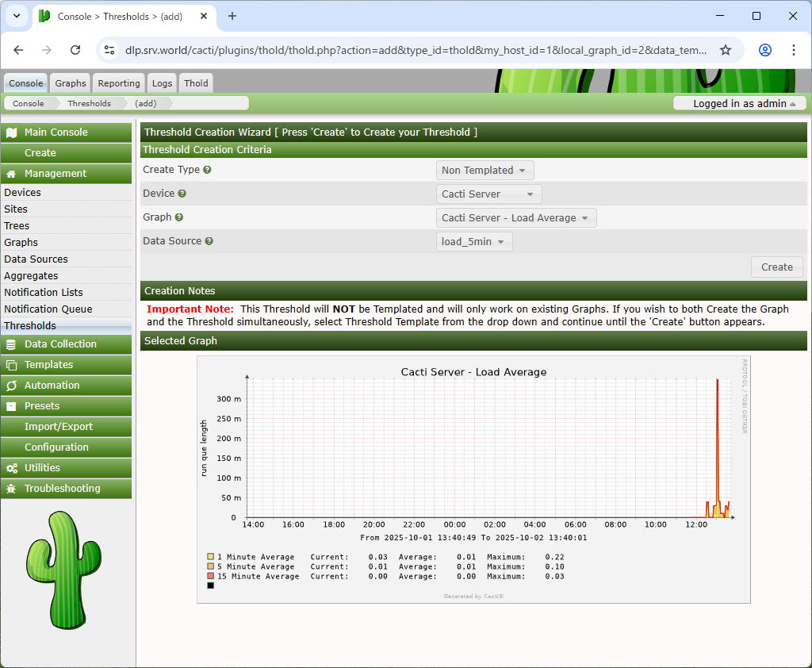Expand the Data Collection sidebar section
The height and width of the screenshot is (668, 812).
(66, 344)
